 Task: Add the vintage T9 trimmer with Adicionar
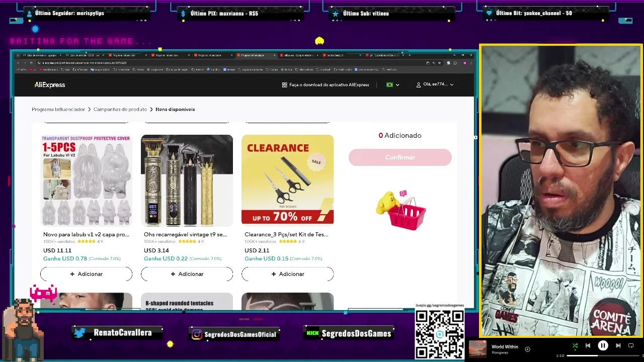[x=187, y=274]
